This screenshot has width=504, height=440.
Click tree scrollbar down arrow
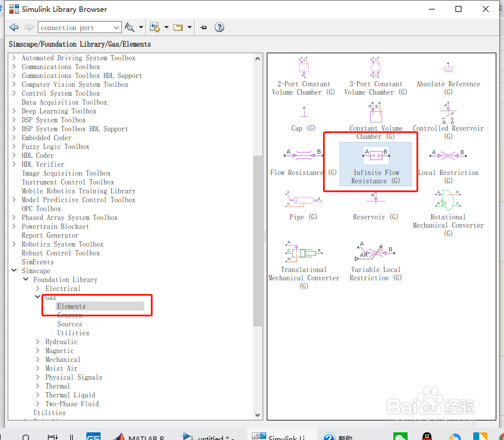click(x=257, y=415)
